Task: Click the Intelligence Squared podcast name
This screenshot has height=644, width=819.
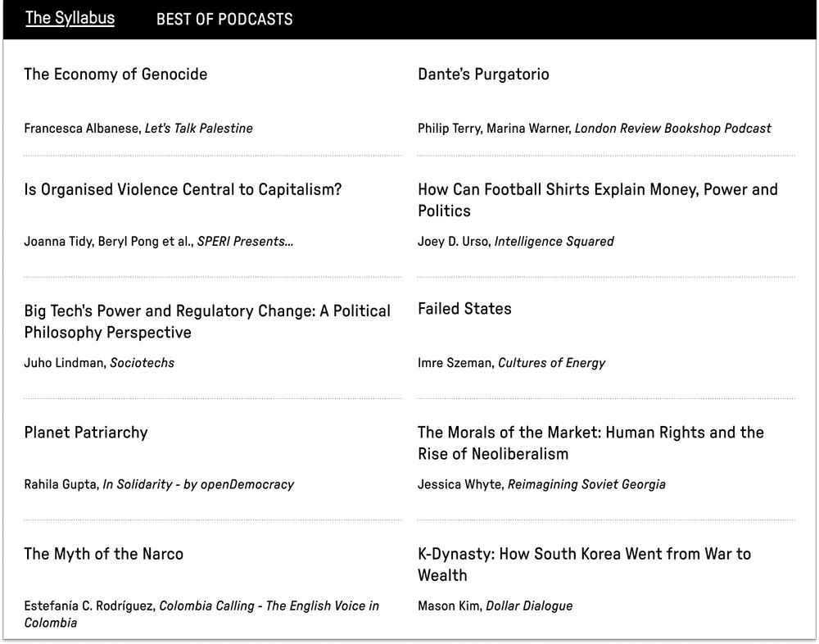Action: 554,242
